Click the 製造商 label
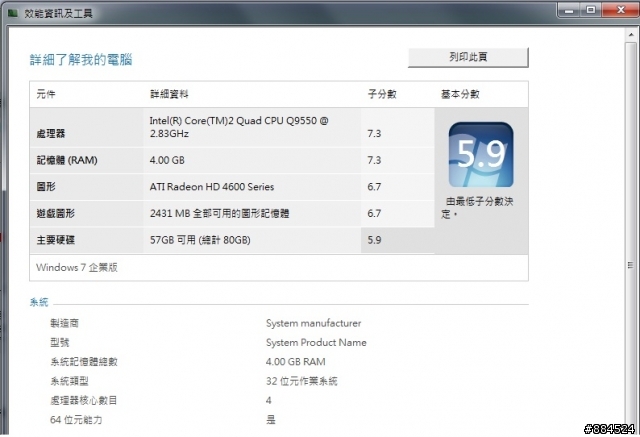The width and height of the screenshot is (640, 437). click(x=64, y=323)
